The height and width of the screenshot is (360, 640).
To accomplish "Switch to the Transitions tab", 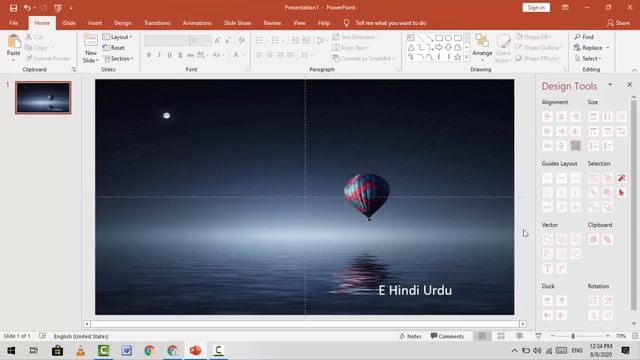I will [x=157, y=23].
